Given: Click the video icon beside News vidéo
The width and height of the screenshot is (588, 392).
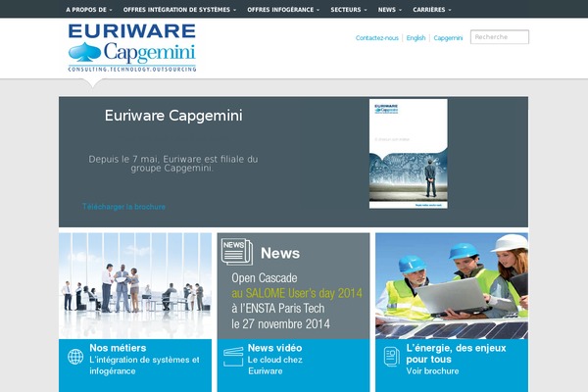Looking at the screenshot, I should [232, 357].
